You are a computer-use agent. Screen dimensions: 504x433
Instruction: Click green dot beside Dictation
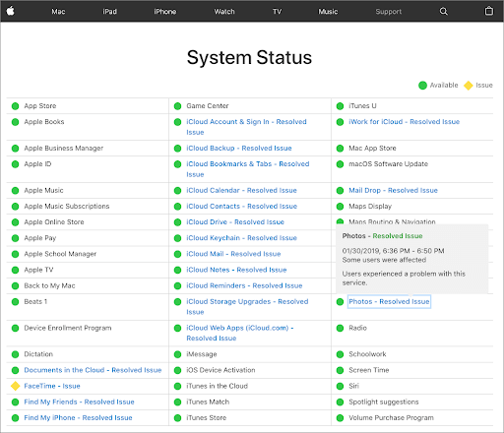coord(15,354)
